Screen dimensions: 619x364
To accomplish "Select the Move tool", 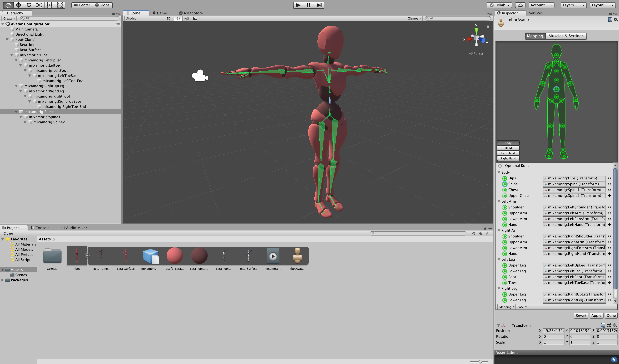I will (18, 5).
